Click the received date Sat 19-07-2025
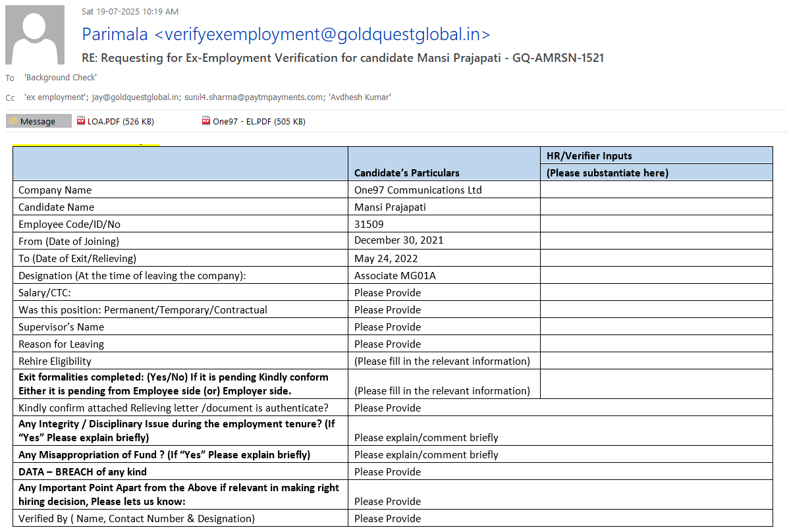This screenshot has width=787, height=532. click(x=130, y=11)
